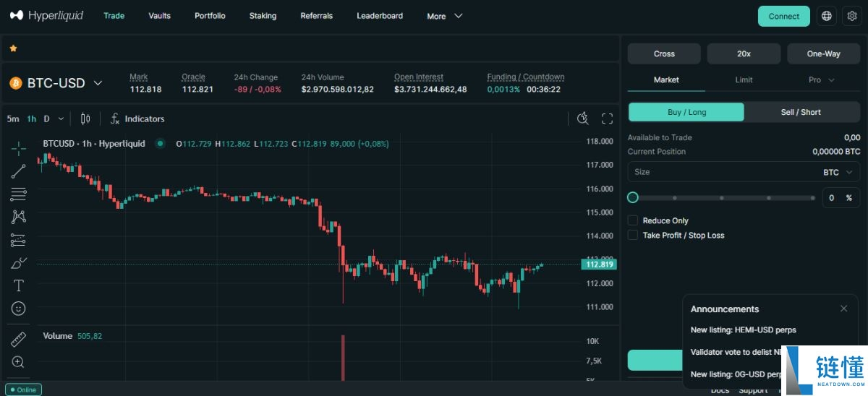The height and width of the screenshot is (396, 868).
Task: Select the XABCD pattern tool
Action: point(18,217)
